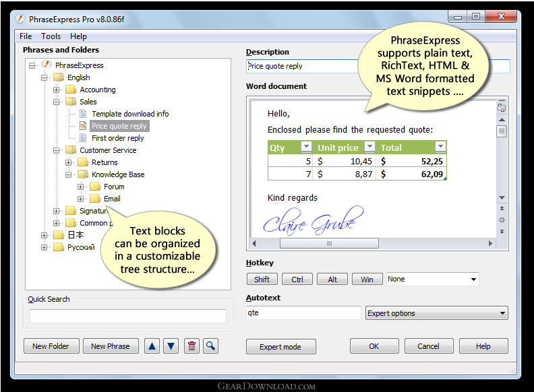This screenshot has height=392, width=534.
Task: Click the scroll down arrow in document pane
Action: click(x=502, y=198)
